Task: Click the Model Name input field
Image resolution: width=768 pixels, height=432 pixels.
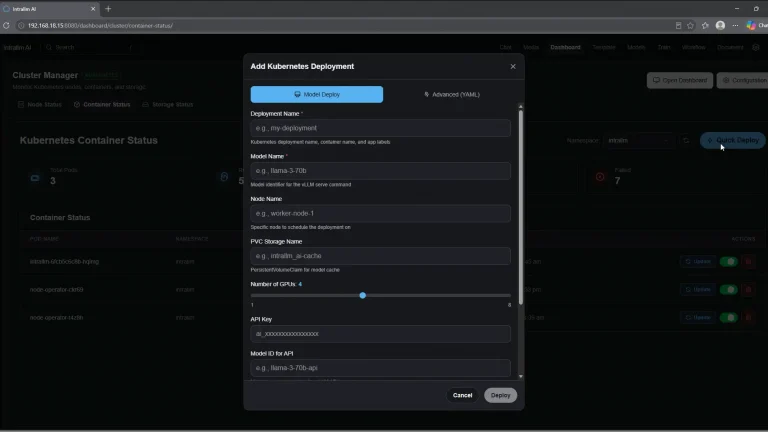Action: [381, 171]
